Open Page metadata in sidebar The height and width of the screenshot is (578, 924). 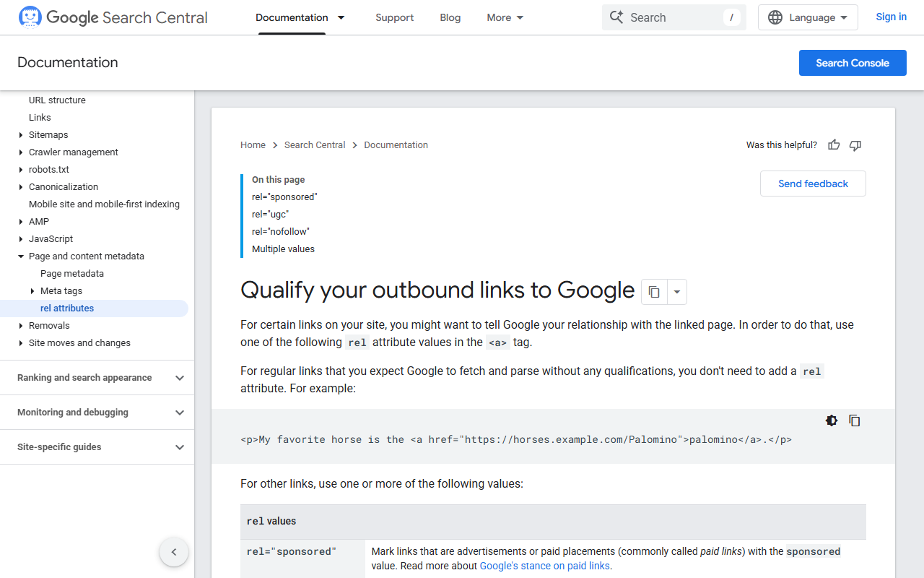[x=72, y=274]
